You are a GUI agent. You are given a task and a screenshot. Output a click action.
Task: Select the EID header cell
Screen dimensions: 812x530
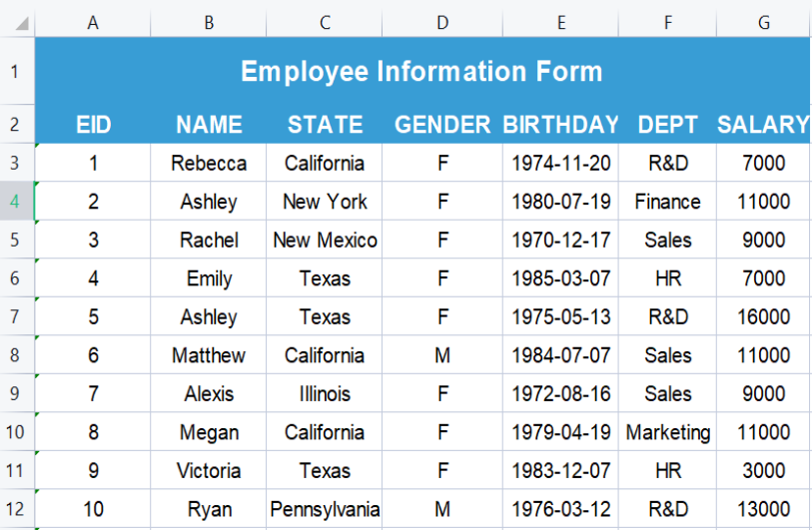point(93,125)
